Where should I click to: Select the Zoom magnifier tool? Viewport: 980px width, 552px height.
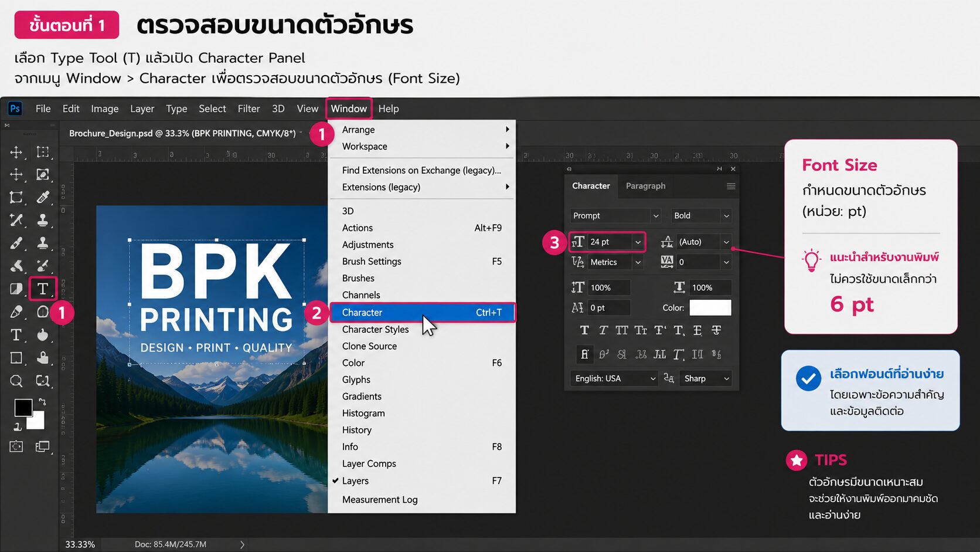(16, 381)
